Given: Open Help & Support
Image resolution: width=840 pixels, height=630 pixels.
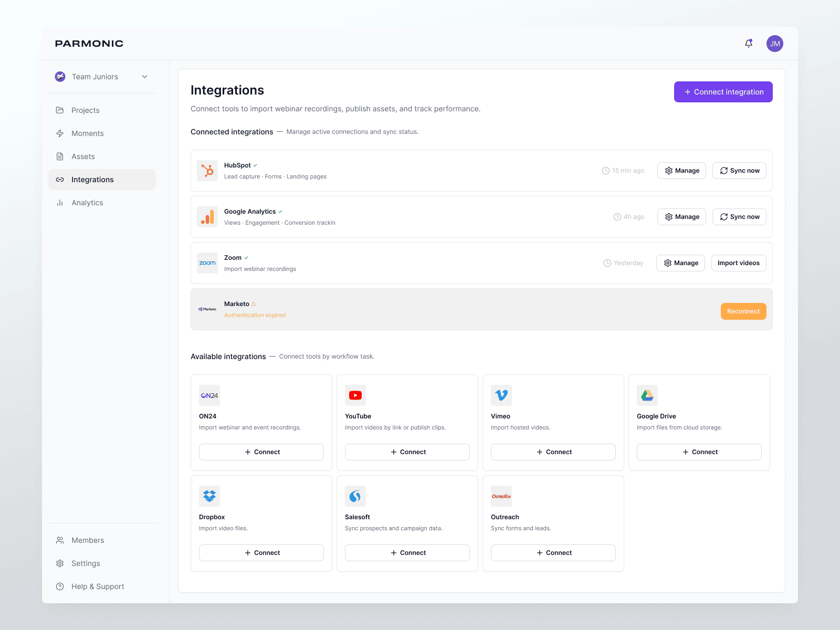Looking at the screenshot, I should click(102, 586).
